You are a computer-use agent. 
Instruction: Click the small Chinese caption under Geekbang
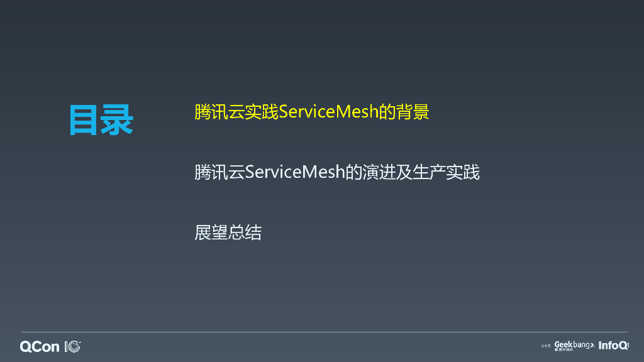pos(563,349)
